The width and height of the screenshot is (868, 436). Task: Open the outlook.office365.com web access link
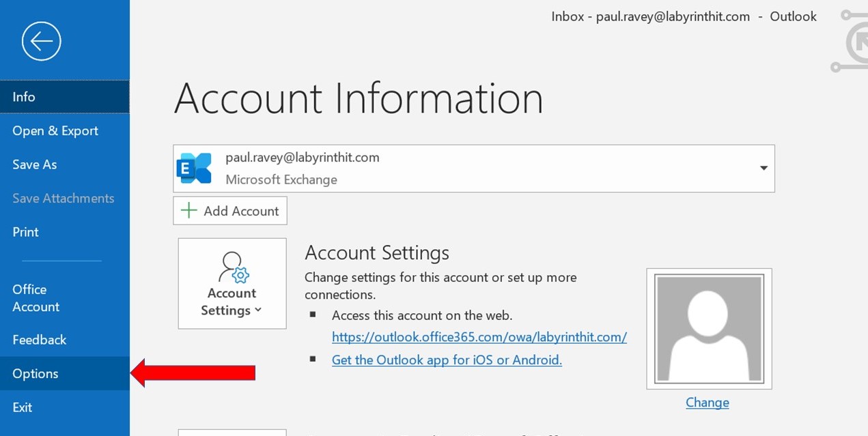[x=479, y=337]
